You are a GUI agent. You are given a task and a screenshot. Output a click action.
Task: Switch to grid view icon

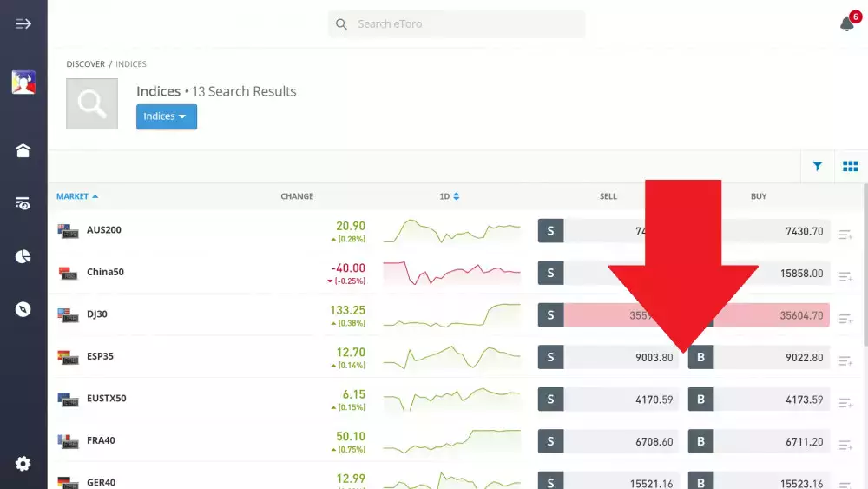pyautogui.click(x=851, y=166)
